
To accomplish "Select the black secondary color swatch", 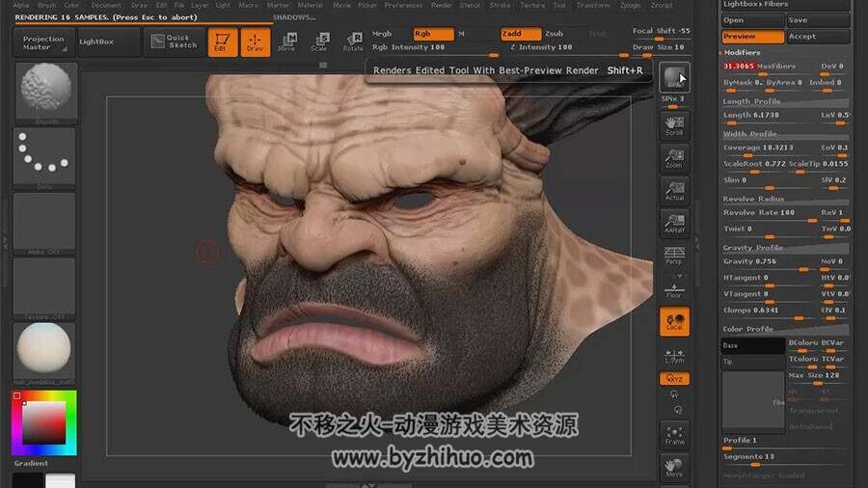I will click(28, 480).
